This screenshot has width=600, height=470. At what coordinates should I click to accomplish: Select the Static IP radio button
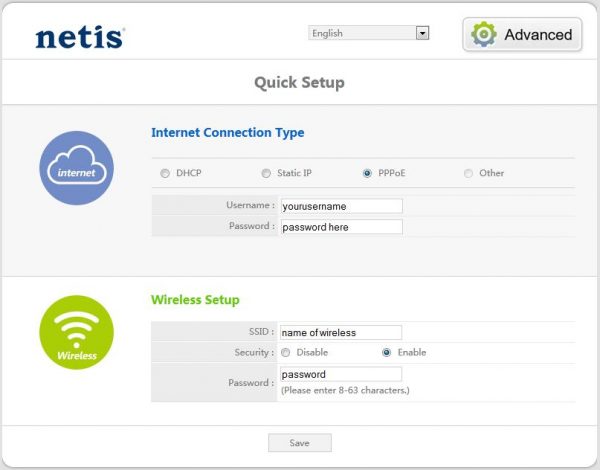click(266, 173)
